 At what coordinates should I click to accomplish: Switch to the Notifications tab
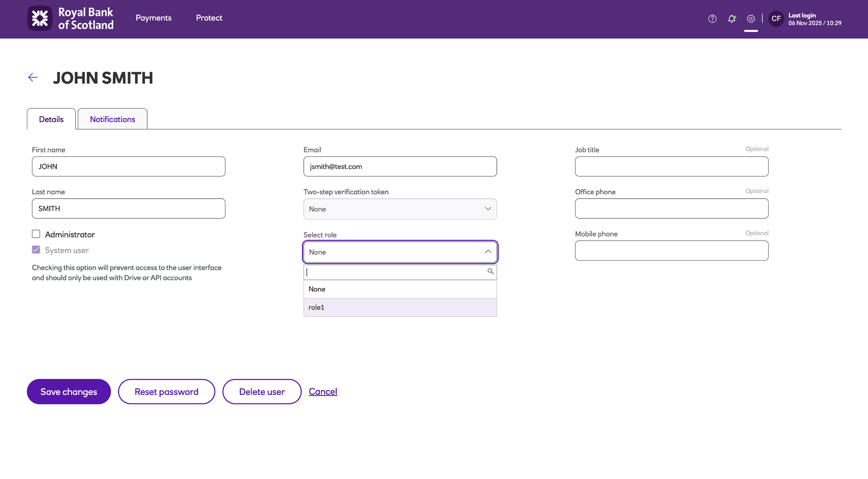click(x=112, y=119)
